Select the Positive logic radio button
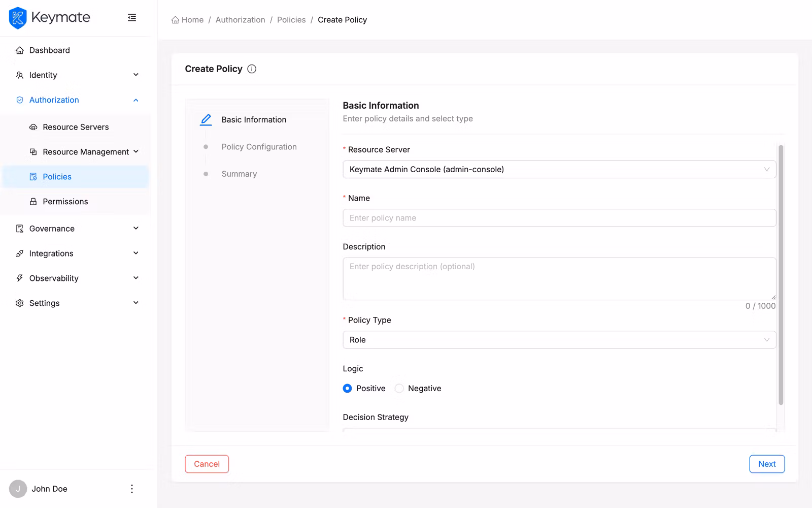Image resolution: width=812 pixels, height=508 pixels. [x=347, y=388]
